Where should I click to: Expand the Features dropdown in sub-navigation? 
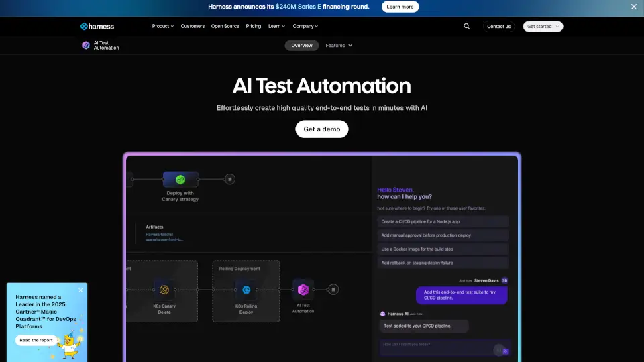pos(339,46)
